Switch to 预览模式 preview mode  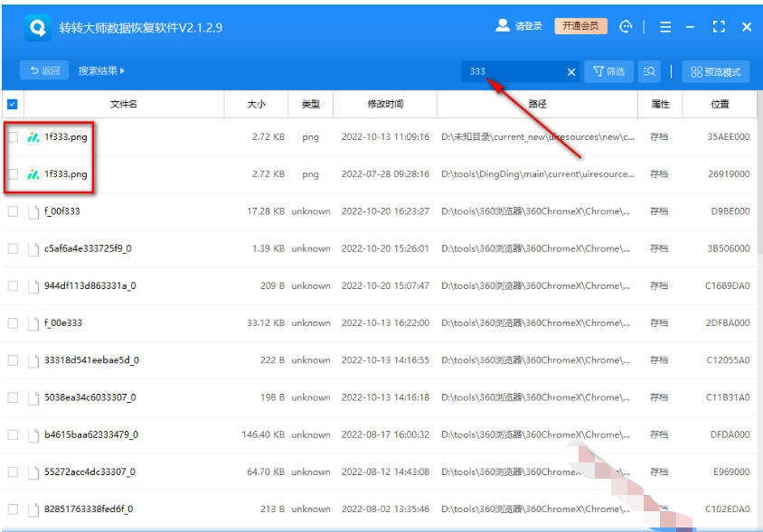[715, 71]
